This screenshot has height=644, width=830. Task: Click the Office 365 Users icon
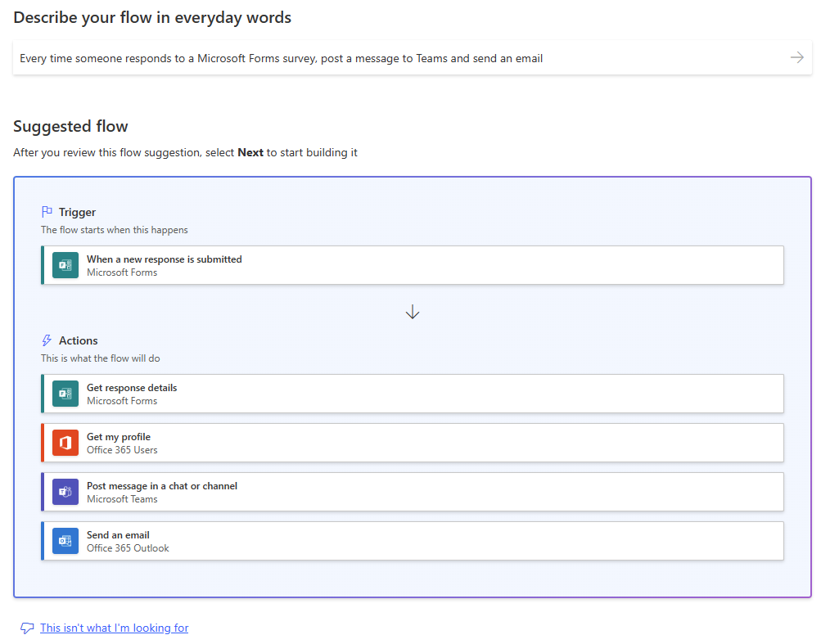[x=65, y=443]
